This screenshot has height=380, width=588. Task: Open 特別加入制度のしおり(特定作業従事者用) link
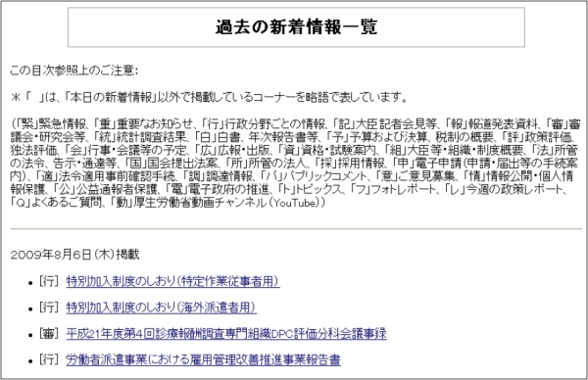[x=172, y=281]
